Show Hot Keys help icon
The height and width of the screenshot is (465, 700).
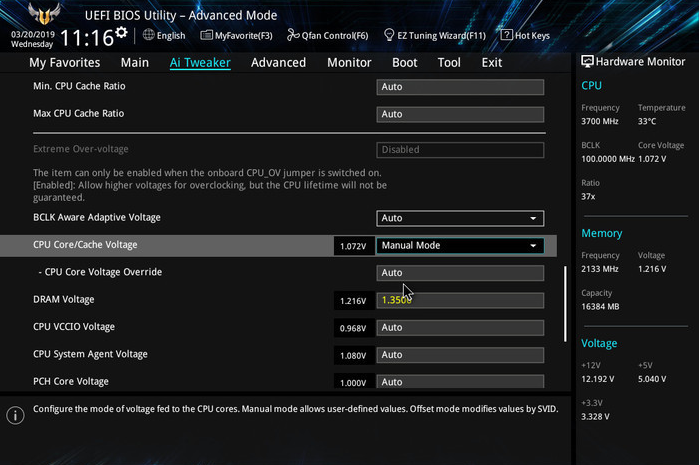click(x=507, y=35)
